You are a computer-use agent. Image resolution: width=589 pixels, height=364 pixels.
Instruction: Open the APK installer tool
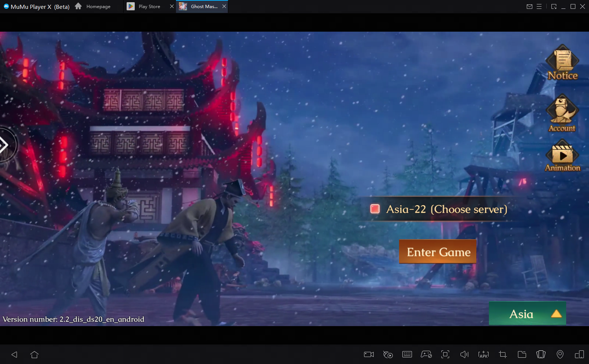pos(483,354)
